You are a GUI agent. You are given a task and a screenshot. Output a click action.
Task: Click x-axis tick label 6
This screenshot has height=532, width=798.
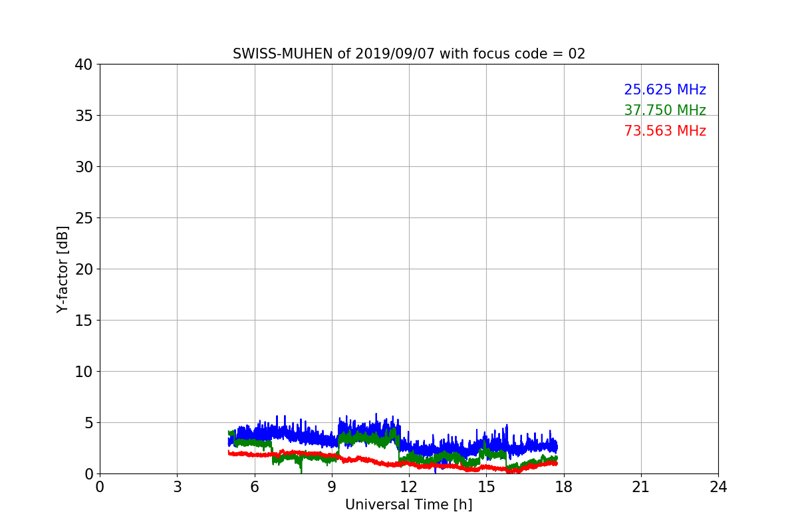point(255,487)
